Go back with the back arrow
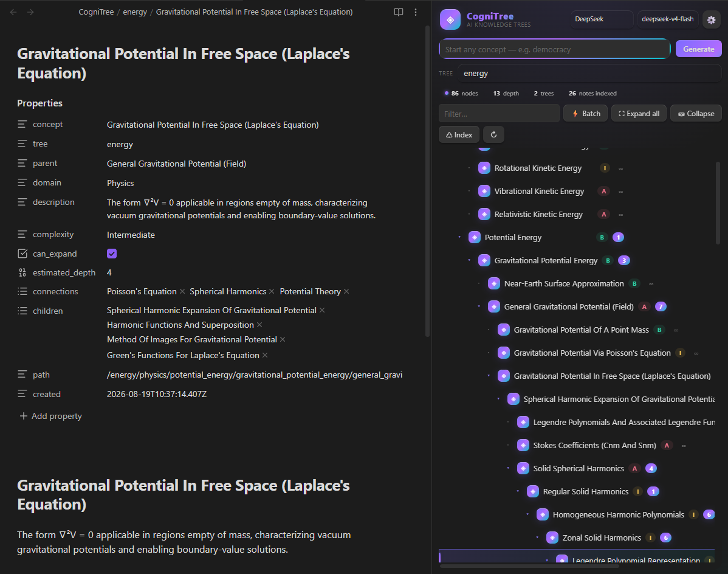 (x=13, y=12)
